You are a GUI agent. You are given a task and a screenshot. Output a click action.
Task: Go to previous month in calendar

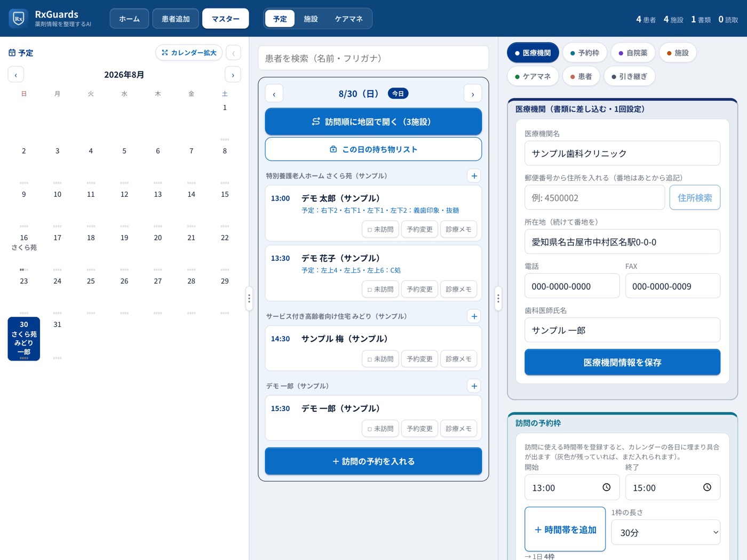[16, 75]
